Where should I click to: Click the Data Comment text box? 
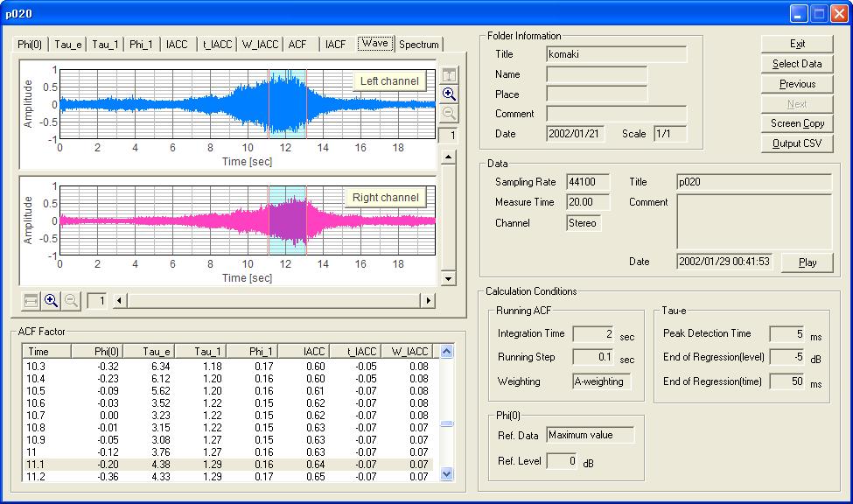click(x=754, y=221)
